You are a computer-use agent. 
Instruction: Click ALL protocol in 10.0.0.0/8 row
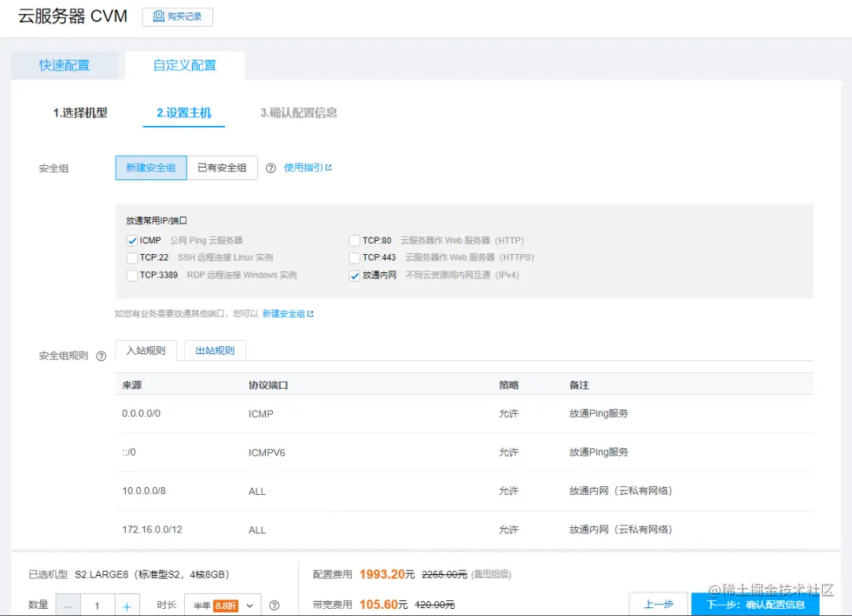[x=257, y=491]
